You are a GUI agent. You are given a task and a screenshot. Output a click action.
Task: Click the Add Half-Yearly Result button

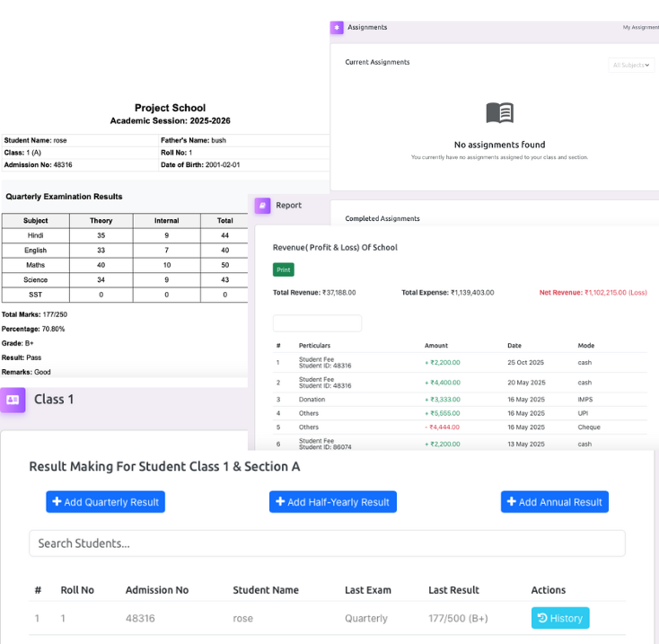coord(332,502)
